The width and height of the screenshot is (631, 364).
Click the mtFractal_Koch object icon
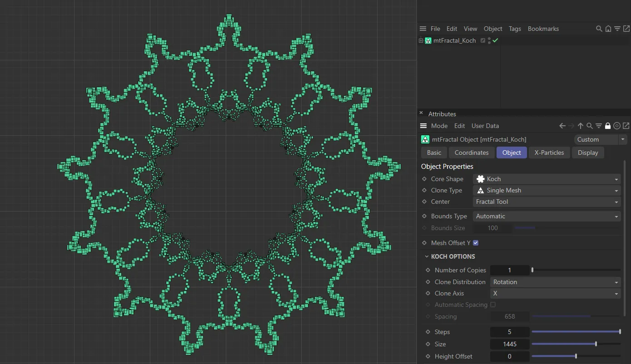click(x=427, y=40)
